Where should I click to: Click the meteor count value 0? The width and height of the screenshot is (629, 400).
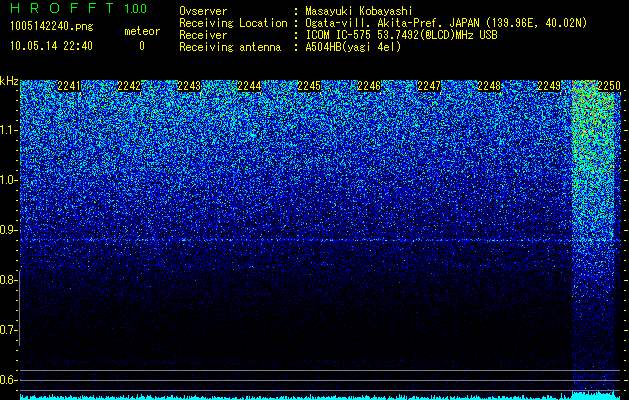[142, 46]
